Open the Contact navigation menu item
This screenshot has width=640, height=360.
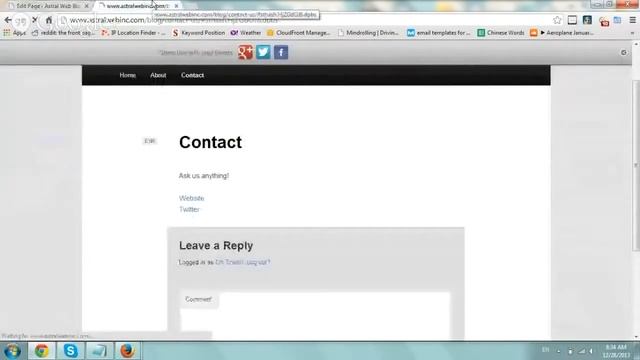192,75
